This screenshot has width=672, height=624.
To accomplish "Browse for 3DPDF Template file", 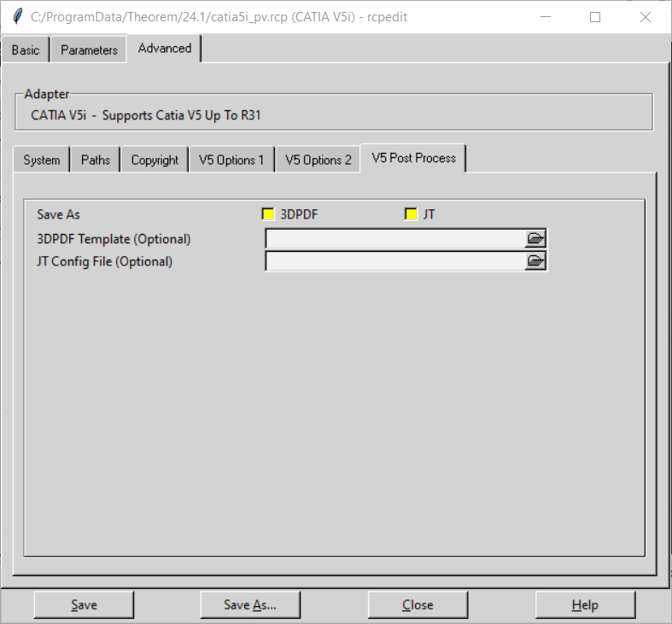I will click(x=535, y=239).
